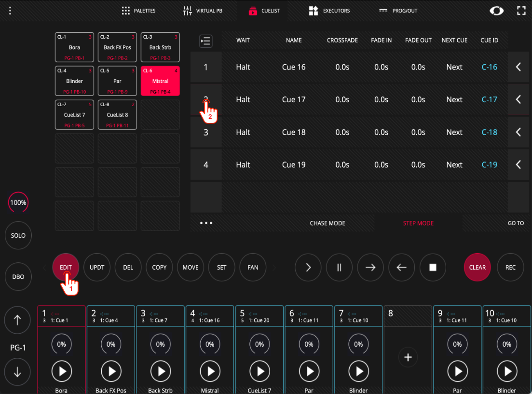Switch to PROG/OUT tab
The height and width of the screenshot is (394, 532).
click(x=398, y=11)
